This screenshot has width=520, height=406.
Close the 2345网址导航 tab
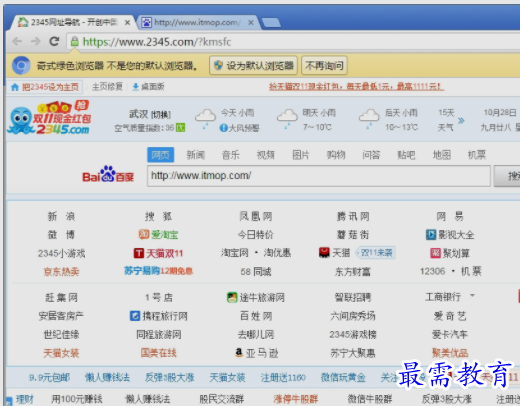coord(127,23)
